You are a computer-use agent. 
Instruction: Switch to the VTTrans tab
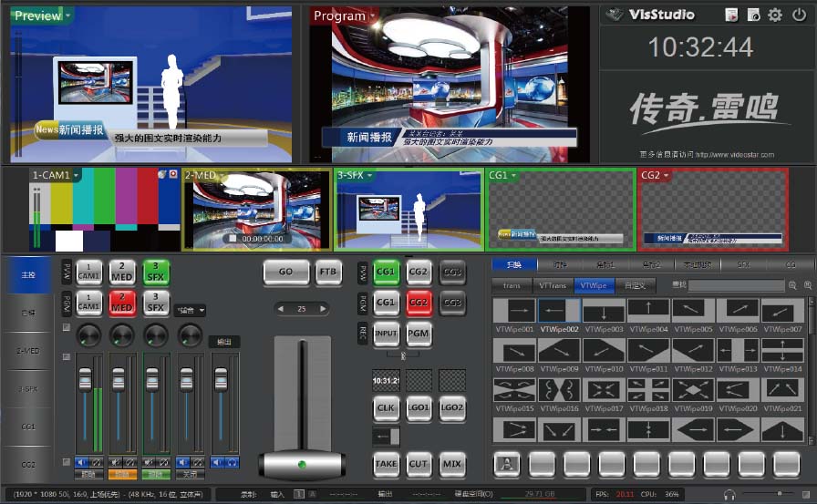[x=553, y=285]
